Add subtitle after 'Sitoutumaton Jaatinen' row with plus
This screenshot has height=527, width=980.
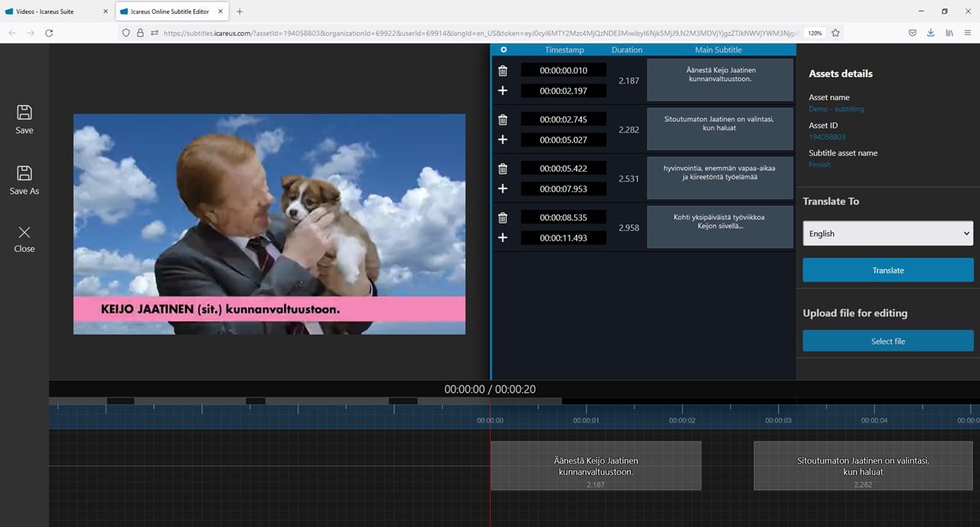coord(503,139)
